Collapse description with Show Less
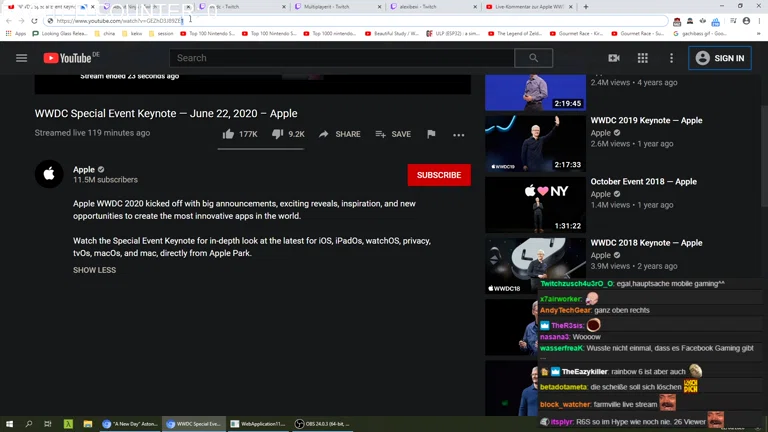Image resolution: width=768 pixels, height=432 pixels. click(94, 270)
